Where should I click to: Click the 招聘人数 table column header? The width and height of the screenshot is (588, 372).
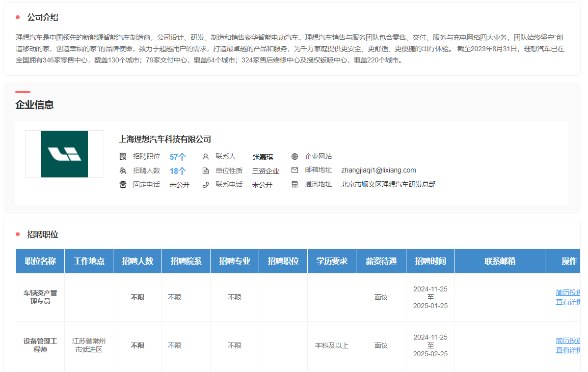137,261
